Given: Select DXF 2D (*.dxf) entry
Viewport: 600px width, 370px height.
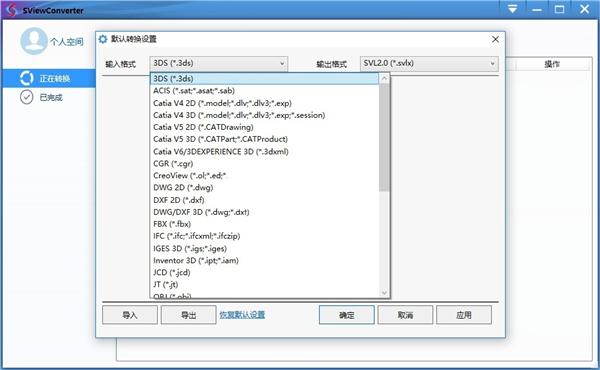Looking at the screenshot, I should click(x=264, y=200).
